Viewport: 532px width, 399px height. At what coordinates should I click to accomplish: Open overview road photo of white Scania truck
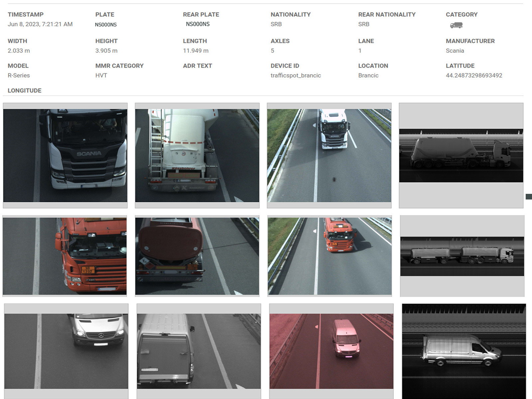click(329, 155)
